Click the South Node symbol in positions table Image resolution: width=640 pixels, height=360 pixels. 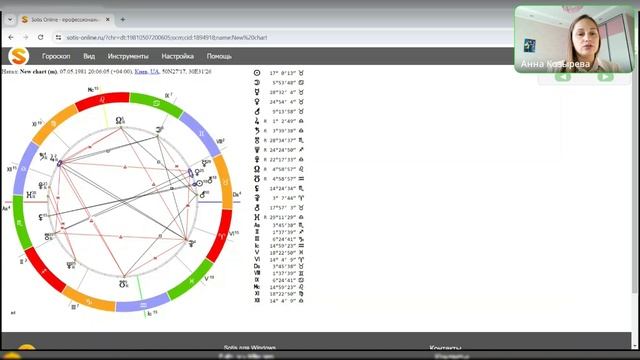[x=257, y=178]
